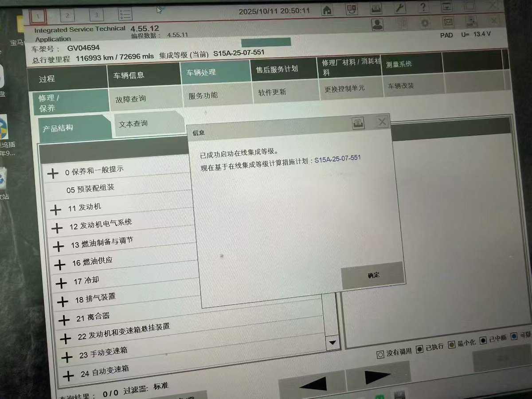Select the 故障查询 submenu

point(146,99)
